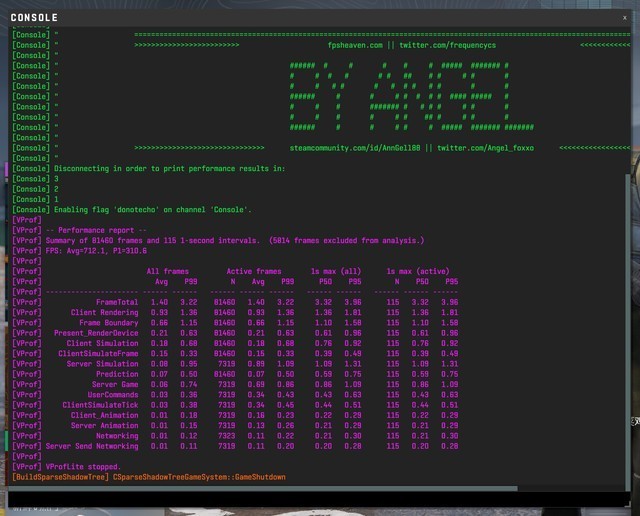This screenshot has width=640, height=516.
Task: Click the Networking row label
Action: [x=117, y=436]
